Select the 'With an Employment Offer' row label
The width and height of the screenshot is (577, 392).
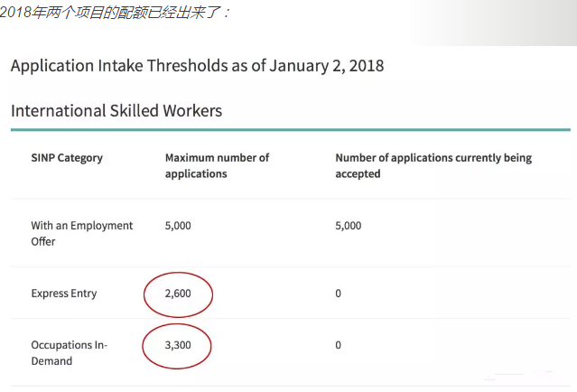pos(81,233)
